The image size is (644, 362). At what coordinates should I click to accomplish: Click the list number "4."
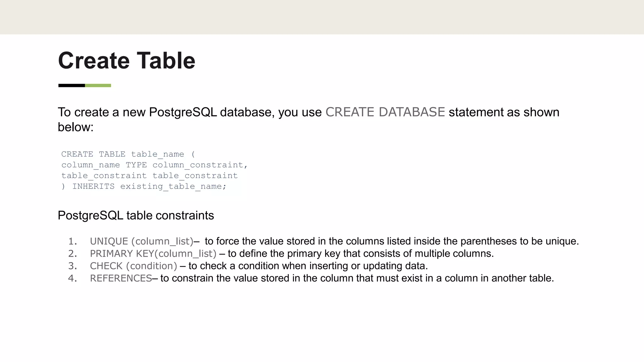[x=73, y=278]
